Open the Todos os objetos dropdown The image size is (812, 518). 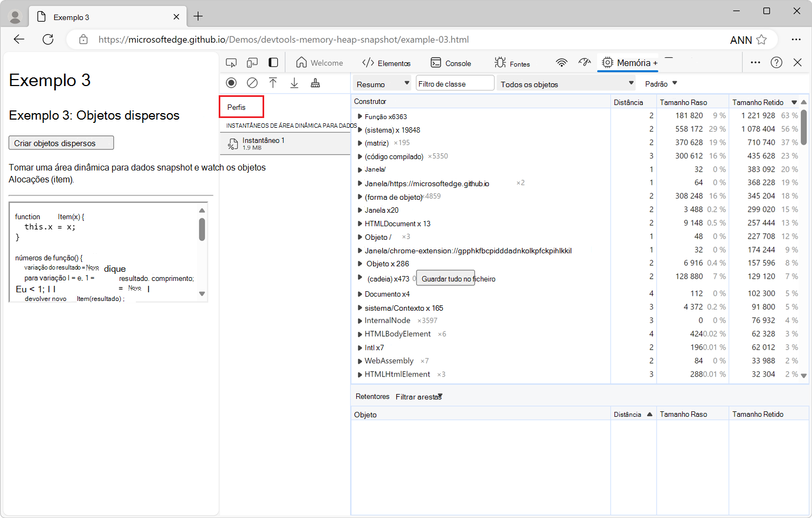(x=566, y=84)
